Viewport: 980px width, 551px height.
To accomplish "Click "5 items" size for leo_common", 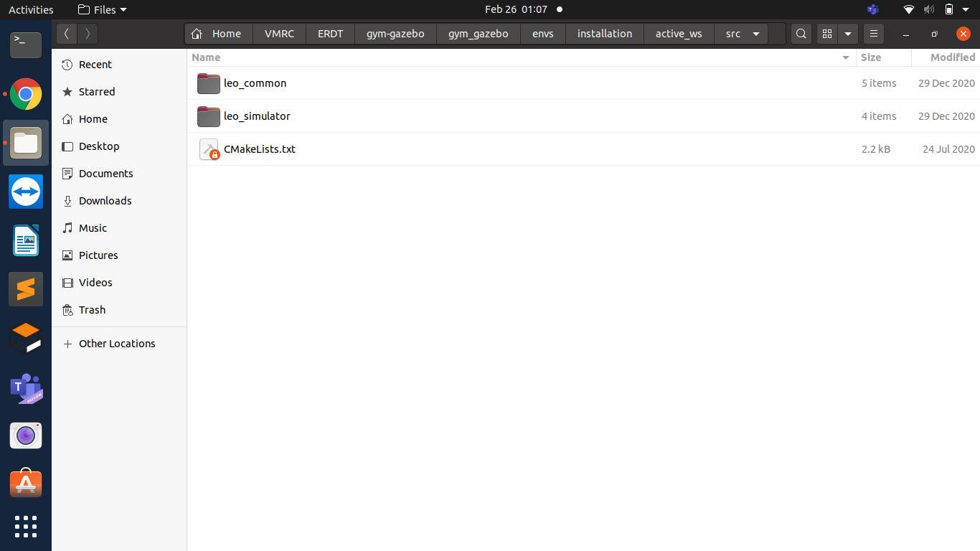I will 879,83.
